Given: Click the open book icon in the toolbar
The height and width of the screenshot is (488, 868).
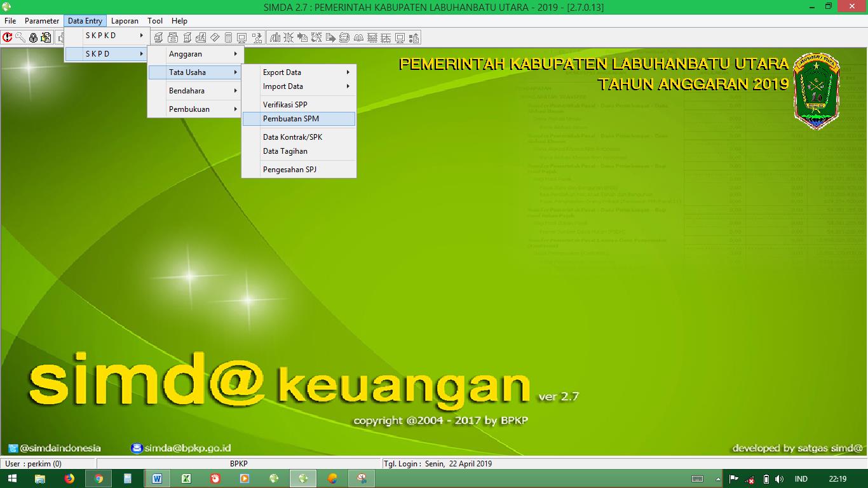Looking at the screenshot, I should pos(359,37).
